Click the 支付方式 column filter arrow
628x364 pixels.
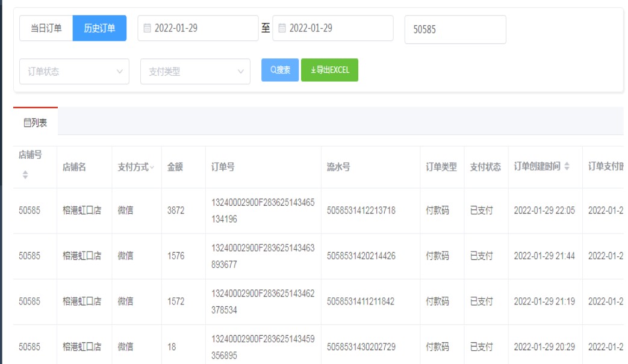[x=152, y=167]
